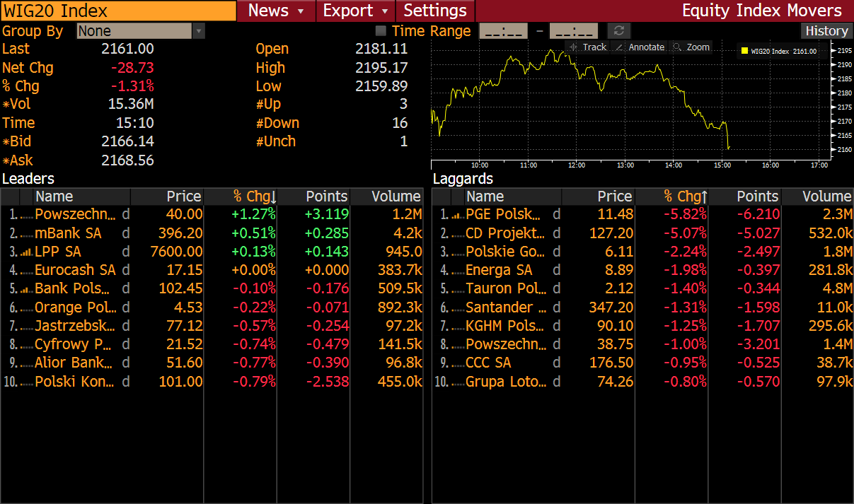
Task: Click the Time Range start time field
Action: pos(503,31)
